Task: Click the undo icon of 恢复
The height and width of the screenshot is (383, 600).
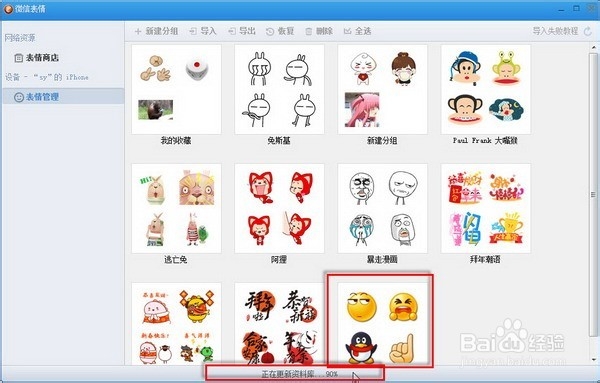Action: tap(270, 31)
